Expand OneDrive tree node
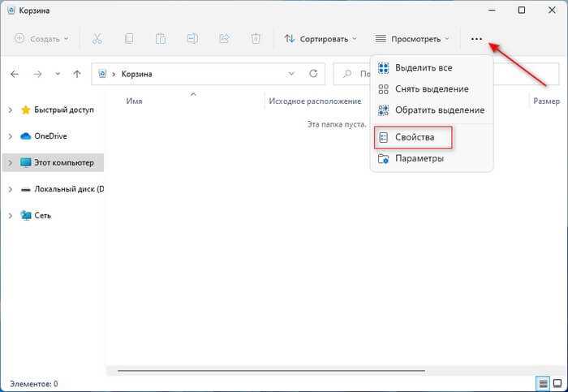 point(10,136)
